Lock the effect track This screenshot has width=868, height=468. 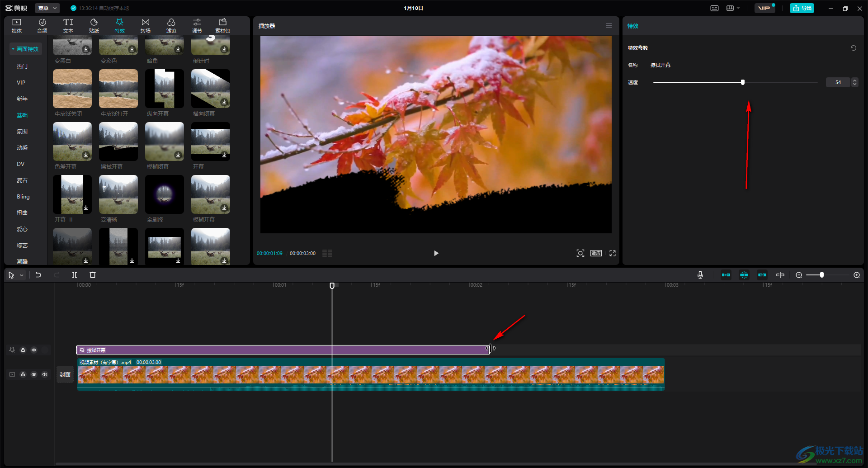click(x=23, y=350)
